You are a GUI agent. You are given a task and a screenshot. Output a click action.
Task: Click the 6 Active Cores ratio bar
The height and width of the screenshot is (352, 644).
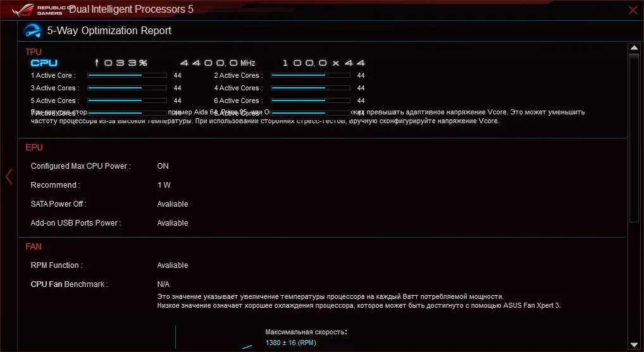tap(311, 100)
